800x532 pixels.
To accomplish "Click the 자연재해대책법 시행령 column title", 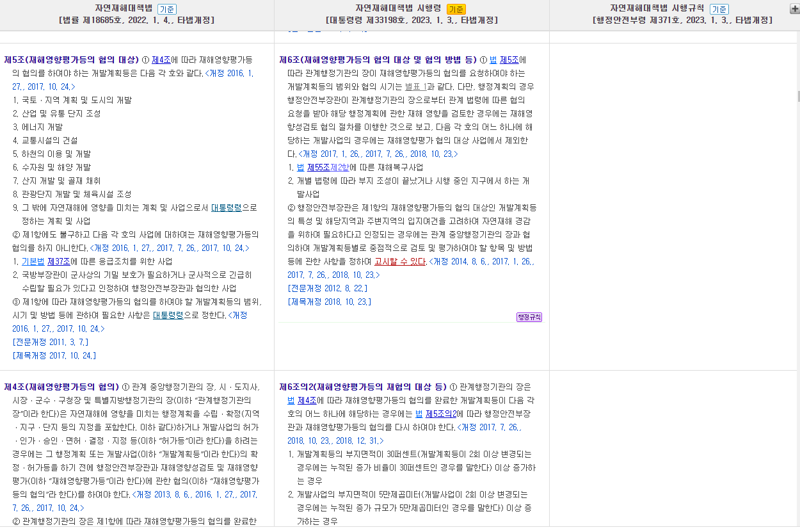I will pyautogui.click(x=399, y=8).
